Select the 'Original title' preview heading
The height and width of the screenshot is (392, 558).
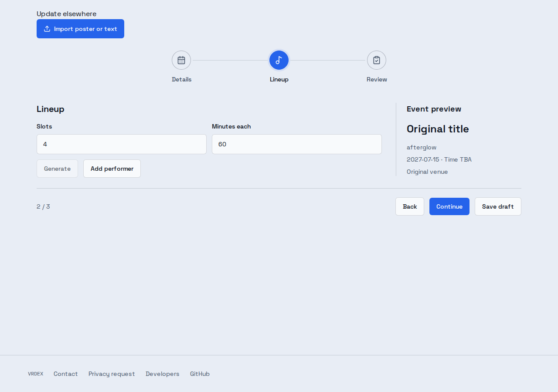click(438, 129)
